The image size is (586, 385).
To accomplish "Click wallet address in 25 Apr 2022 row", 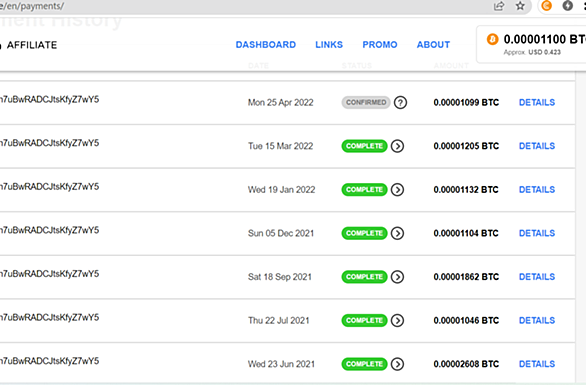I will [49, 99].
